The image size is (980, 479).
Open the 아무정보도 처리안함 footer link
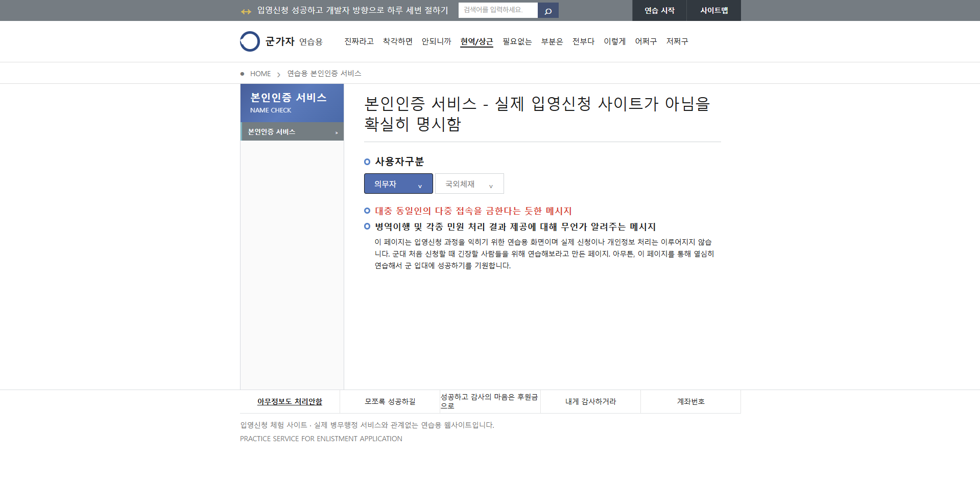coord(290,402)
